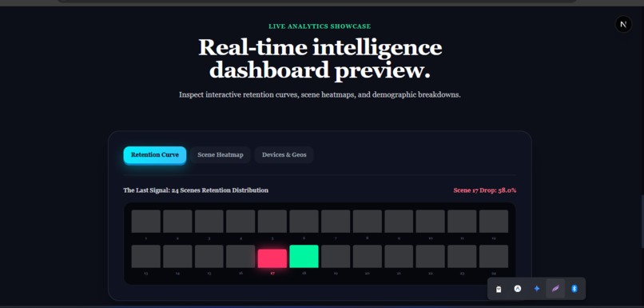The width and height of the screenshot is (644, 308).
Task: Select the Devices & Geos tab
Action: pos(284,155)
